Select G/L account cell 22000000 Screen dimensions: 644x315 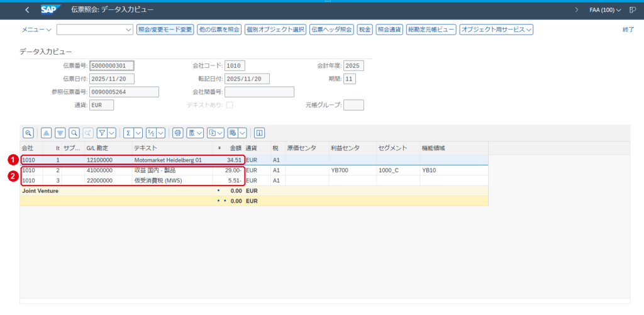point(108,180)
